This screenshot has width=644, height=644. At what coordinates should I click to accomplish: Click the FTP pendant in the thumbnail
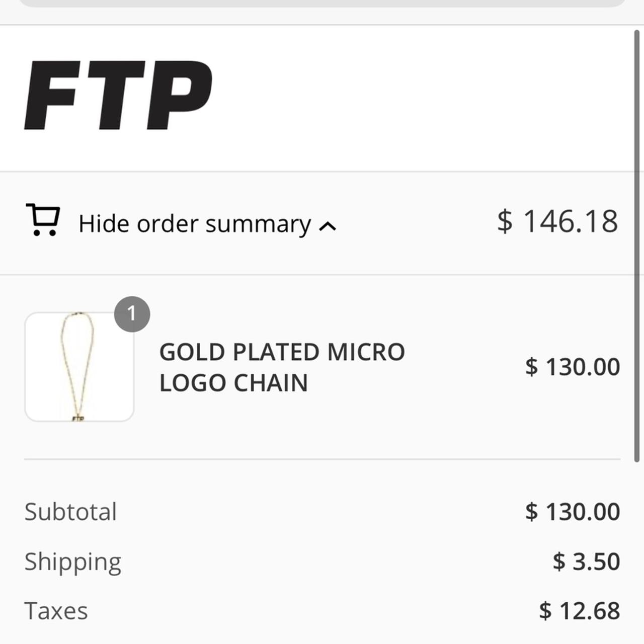77,417
